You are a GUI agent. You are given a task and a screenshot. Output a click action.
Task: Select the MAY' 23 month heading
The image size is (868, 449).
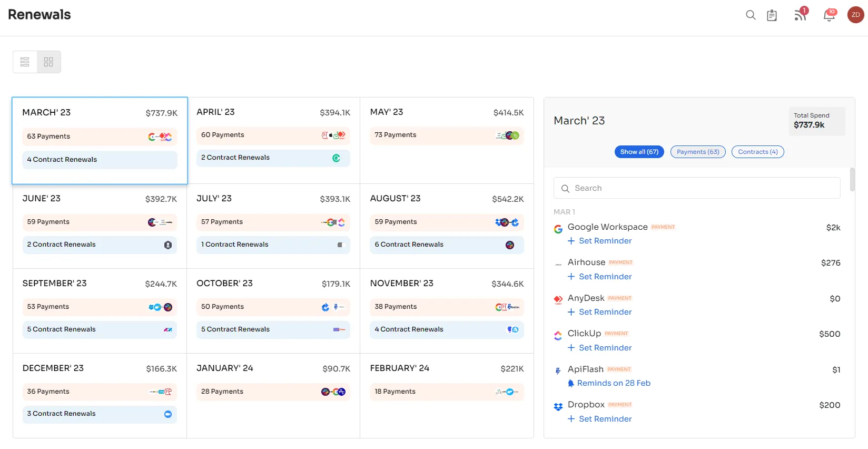[387, 112]
